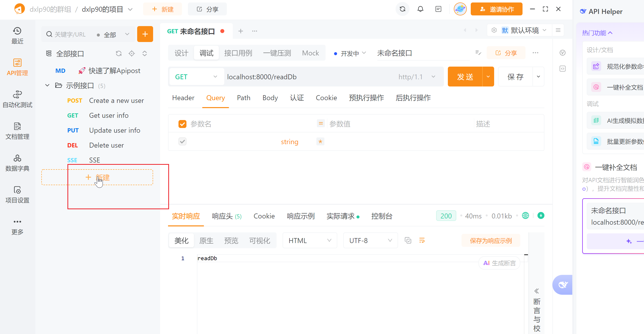Screen dimensions: 644x334
Task: Open 数据字典 in the sidebar
Action: pyautogui.click(x=17, y=163)
